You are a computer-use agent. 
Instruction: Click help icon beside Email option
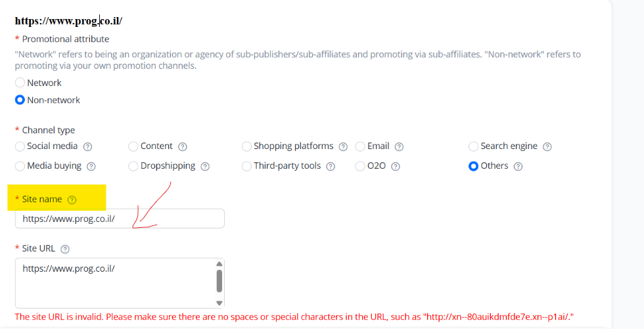tap(399, 147)
